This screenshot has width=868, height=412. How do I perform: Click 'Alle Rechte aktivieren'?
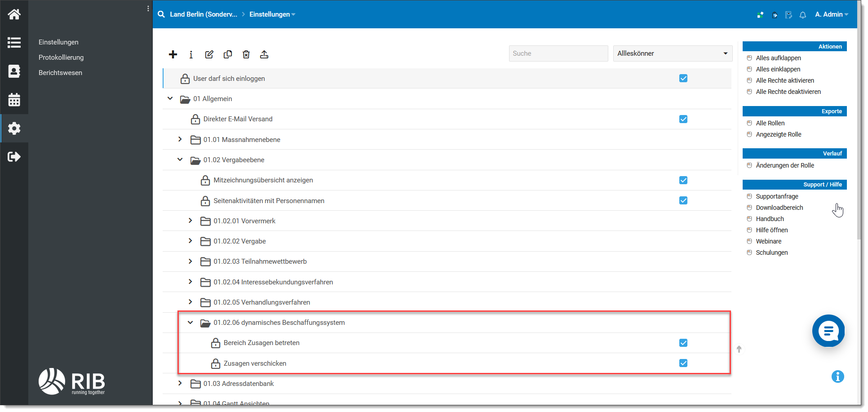tap(785, 80)
